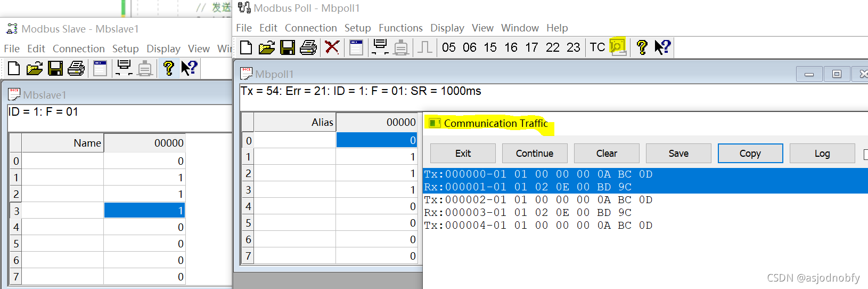
Task: Click Open file icon in Modbus Poll toolbar
Action: click(x=267, y=47)
